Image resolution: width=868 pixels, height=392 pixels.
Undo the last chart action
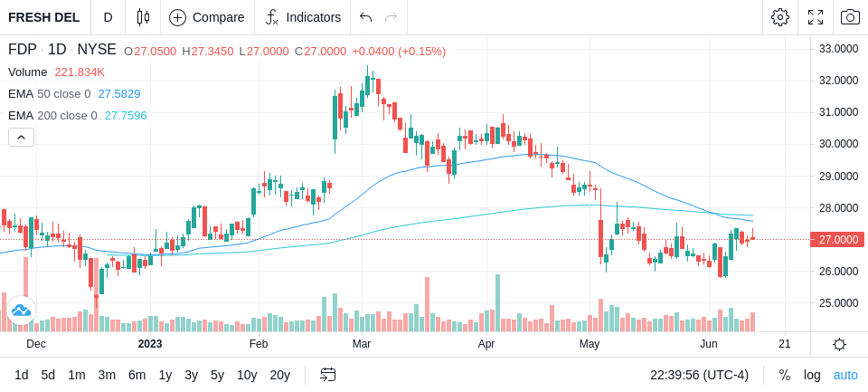[365, 17]
